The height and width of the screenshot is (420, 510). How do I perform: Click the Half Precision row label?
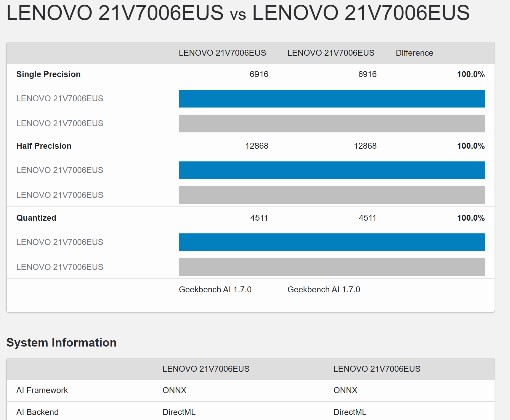pos(44,146)
